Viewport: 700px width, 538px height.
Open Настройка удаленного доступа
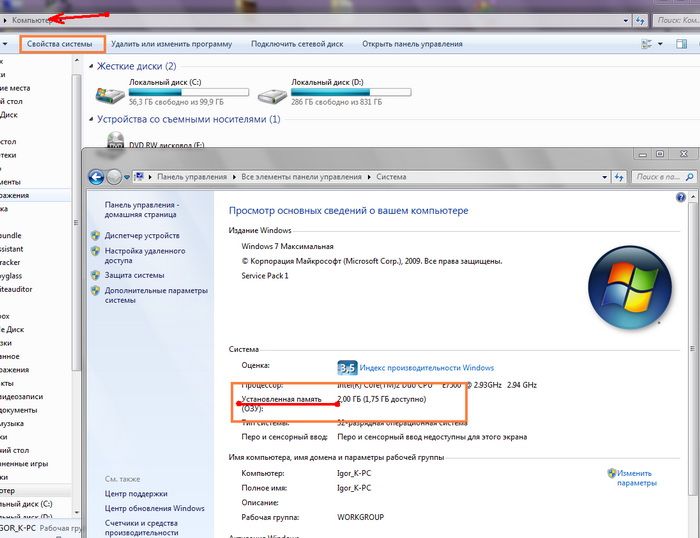coord(145,256)
